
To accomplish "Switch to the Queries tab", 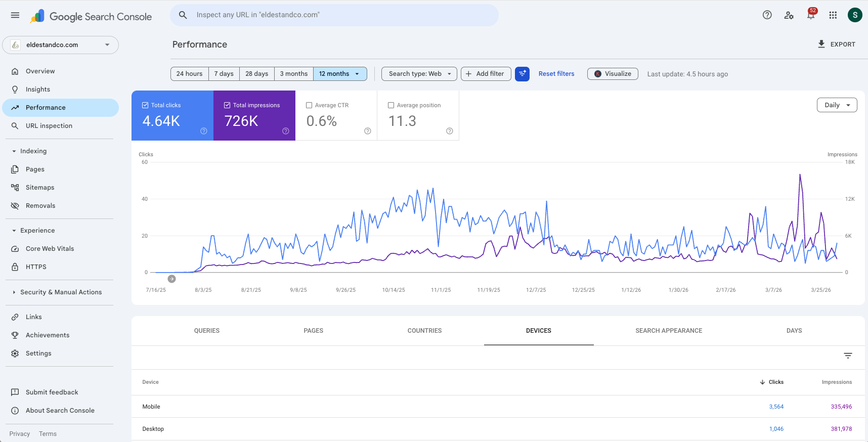I will [x=207, y=331].
